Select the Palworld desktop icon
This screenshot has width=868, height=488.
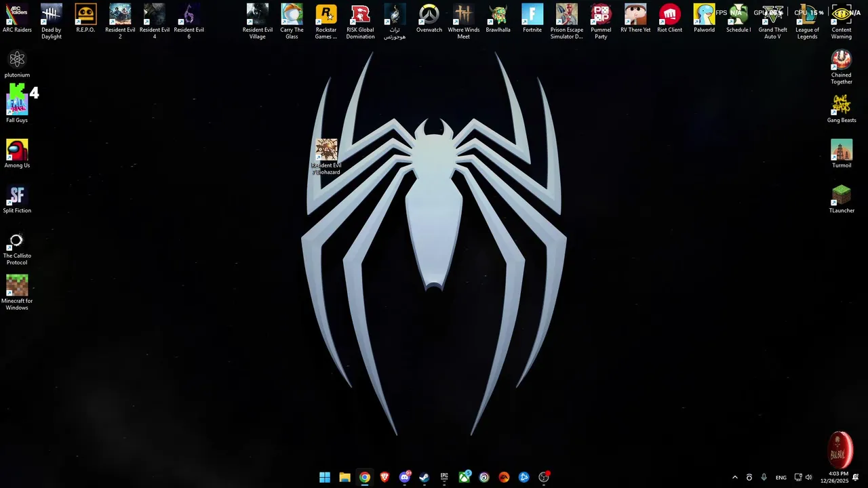704,18
